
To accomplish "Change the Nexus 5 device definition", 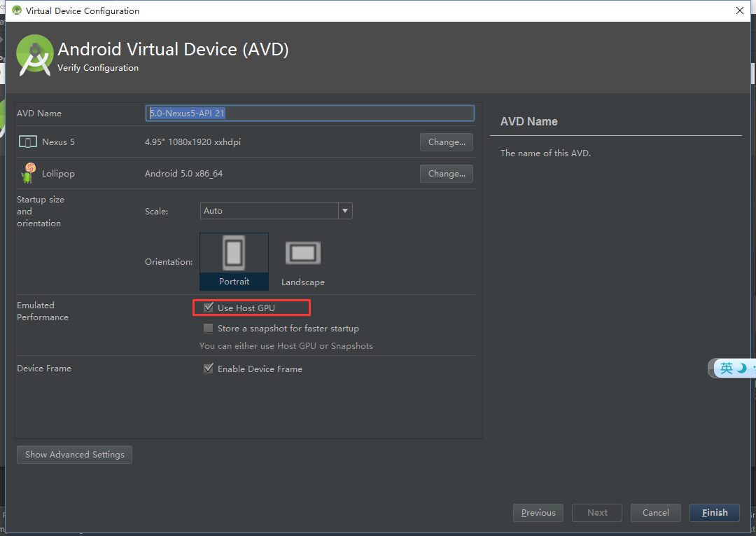I will click(x=447, y=142).
